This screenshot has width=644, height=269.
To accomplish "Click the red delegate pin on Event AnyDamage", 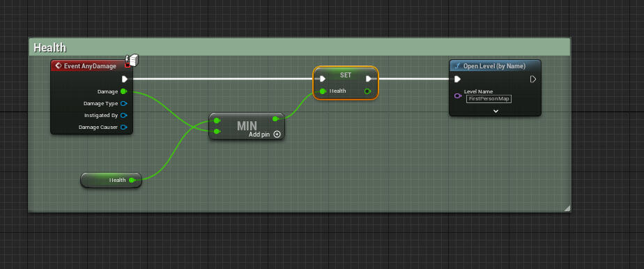I will (x=128, y=65).
